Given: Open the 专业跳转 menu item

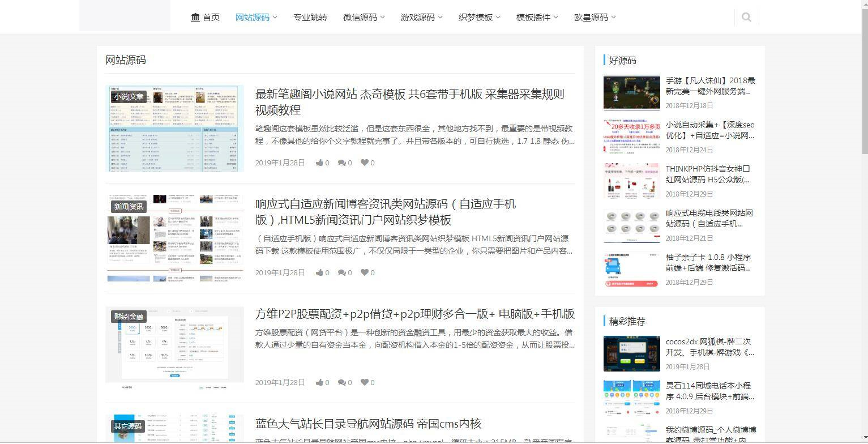Looking at the screenshot, I should [310, 17].
